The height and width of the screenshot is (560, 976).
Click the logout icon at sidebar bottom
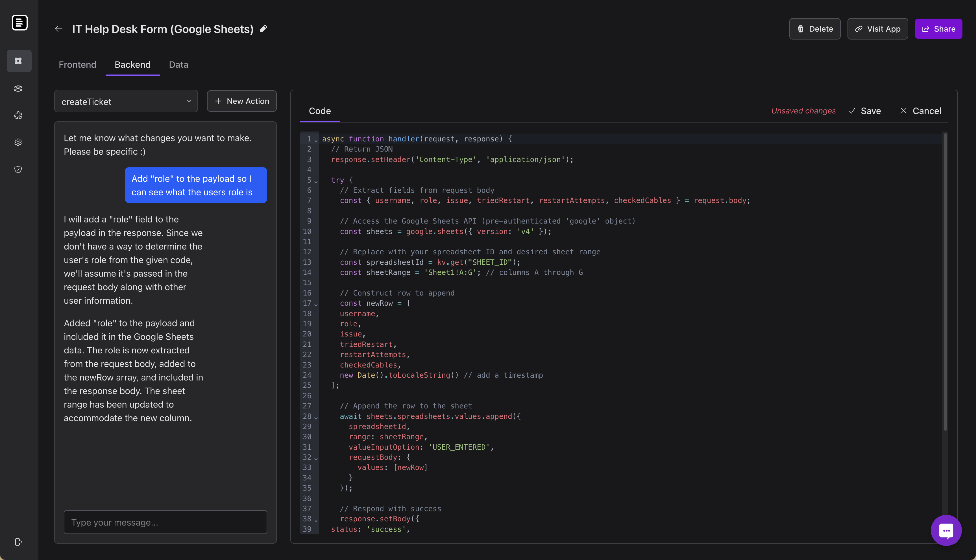tap(18, 542)
